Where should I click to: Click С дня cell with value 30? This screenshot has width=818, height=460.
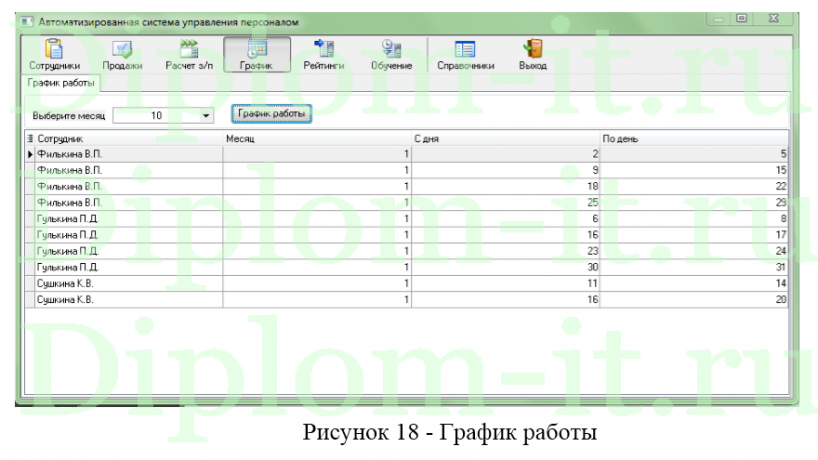point(506,267)
